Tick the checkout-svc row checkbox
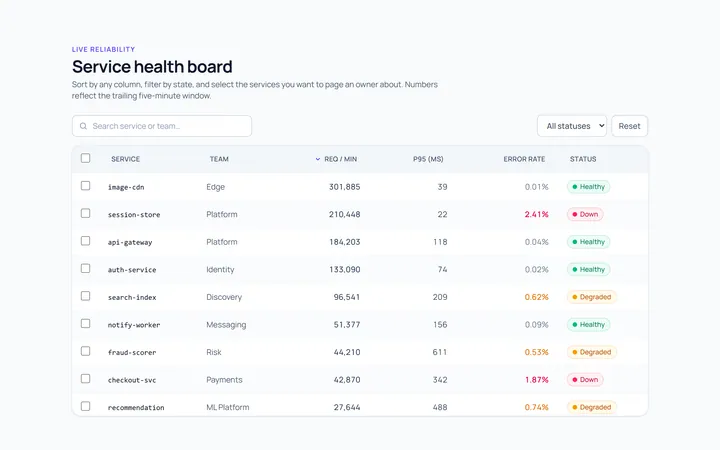720x450 pixels. tap(85, 378)
